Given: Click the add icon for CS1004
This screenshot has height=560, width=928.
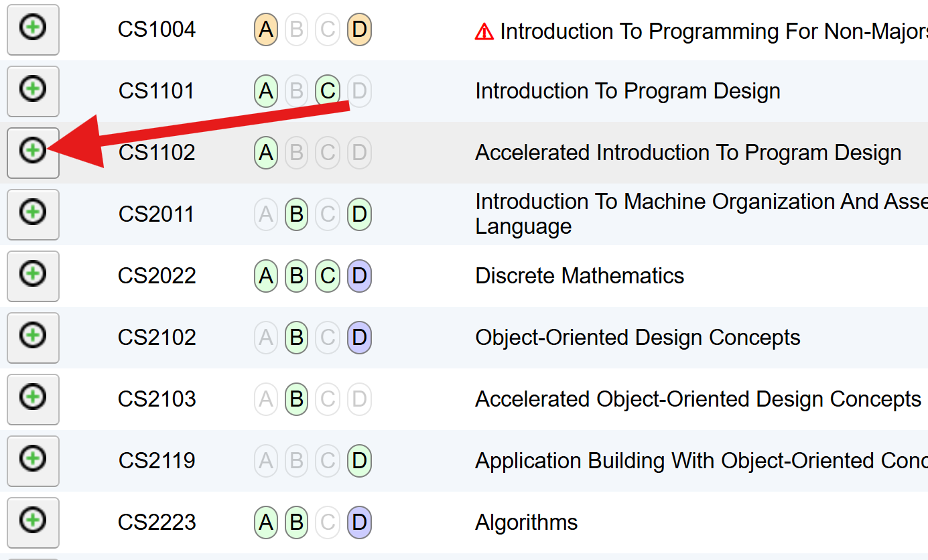Looking at the screenshot, I should coord(33,29).
